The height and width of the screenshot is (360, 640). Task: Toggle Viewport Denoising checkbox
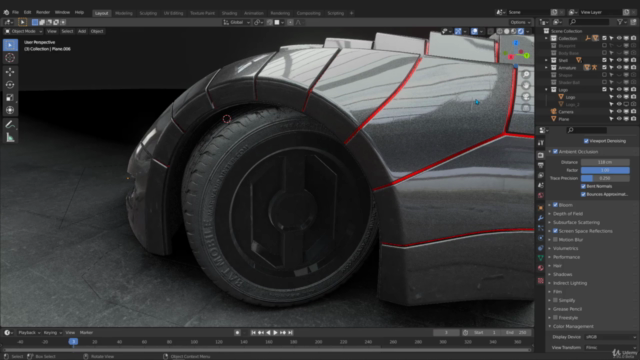click(586, 141)
